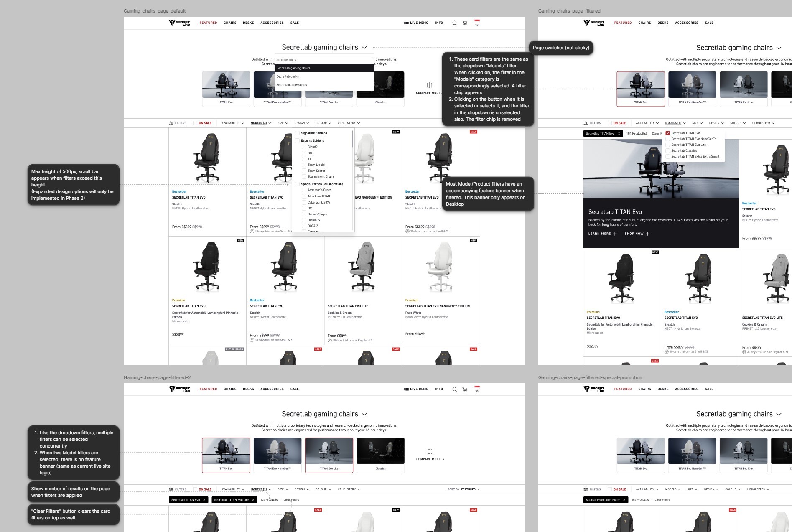Click Filters sliders icon in special-promotion frame

click(586, 489)
